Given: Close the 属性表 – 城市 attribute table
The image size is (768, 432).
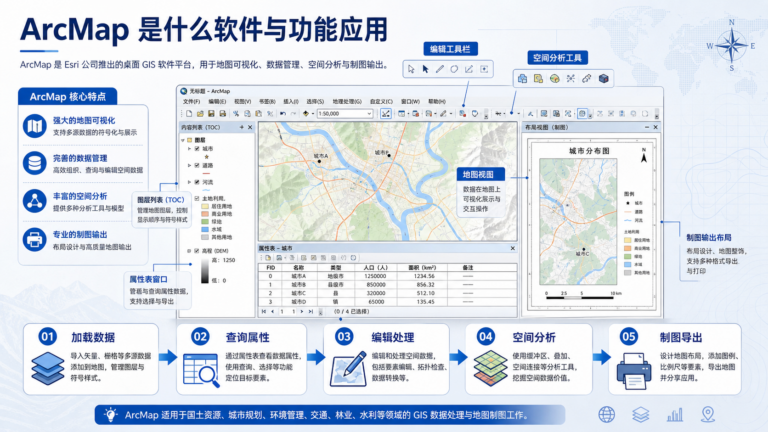Looking at the screenshot, I should pos(513,248).
